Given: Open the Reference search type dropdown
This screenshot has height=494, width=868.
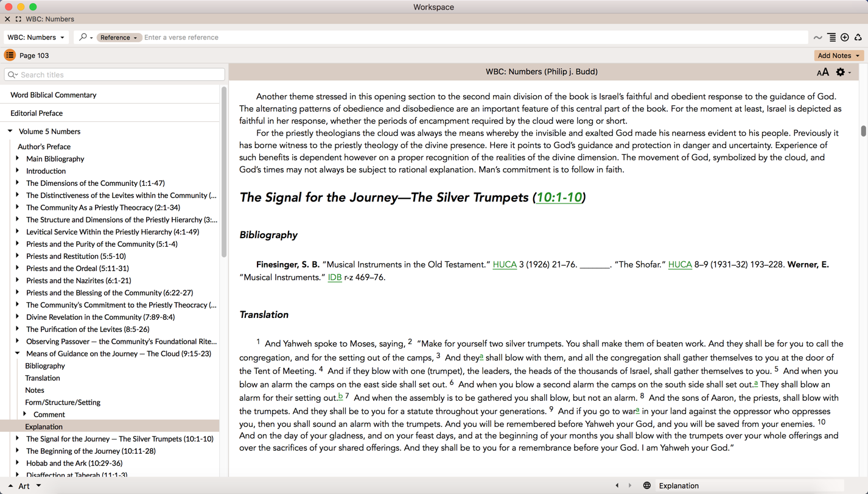Looking at the screenshot, I should (x=119, y=38).
